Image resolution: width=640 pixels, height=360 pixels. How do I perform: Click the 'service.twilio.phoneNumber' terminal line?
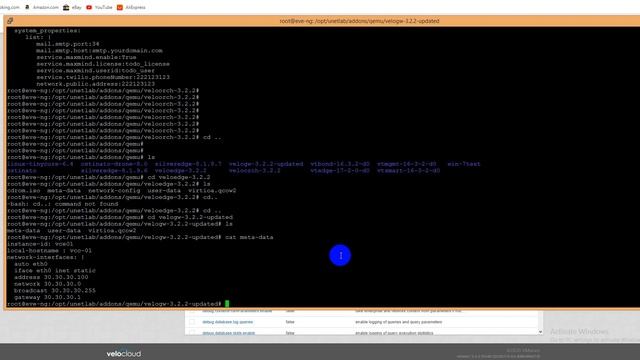click(x=103, y=77)
